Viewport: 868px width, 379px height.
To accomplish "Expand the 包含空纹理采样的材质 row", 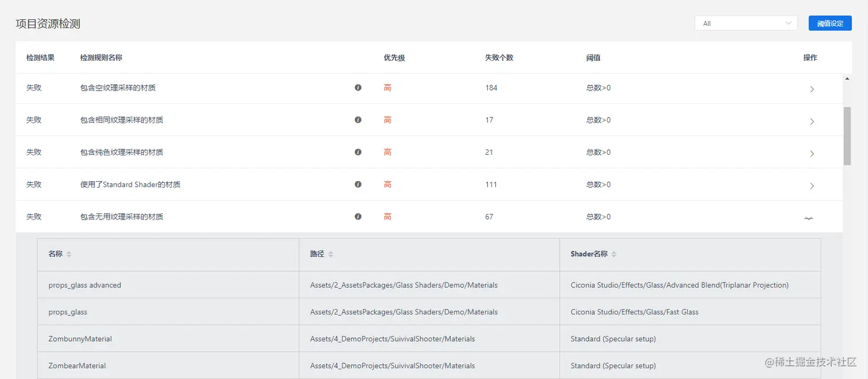I will pyautogui.click(x=812, y=89).
